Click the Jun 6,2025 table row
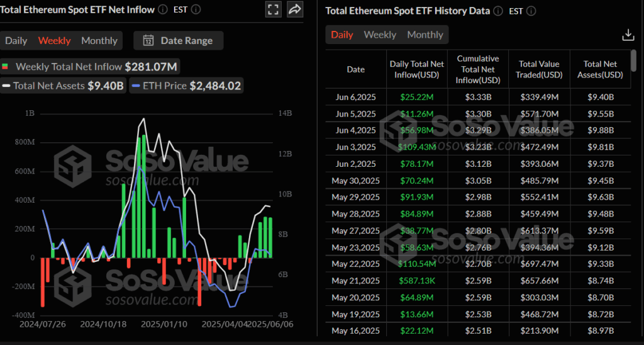The image size is (644, 345). click(x=478, y=96)
